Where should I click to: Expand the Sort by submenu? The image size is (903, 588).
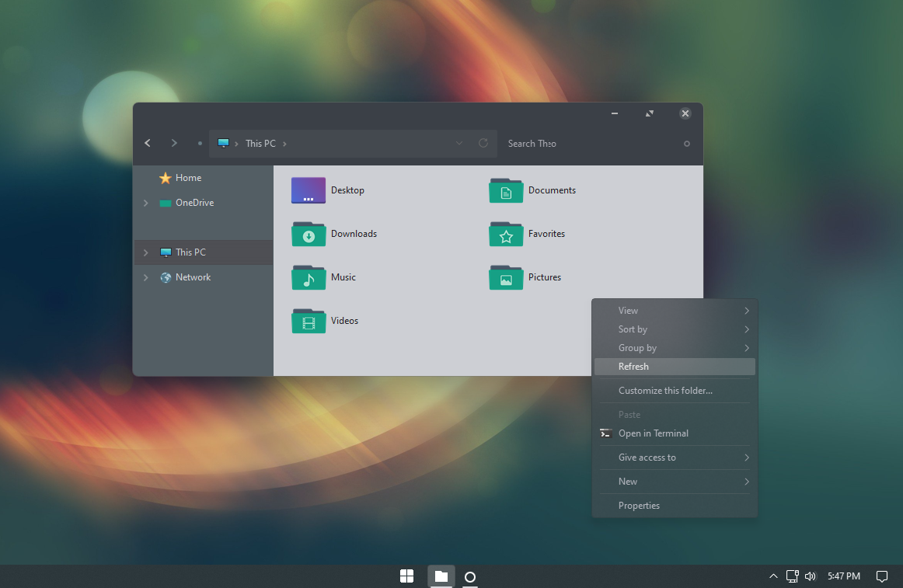tap(675, 329)
